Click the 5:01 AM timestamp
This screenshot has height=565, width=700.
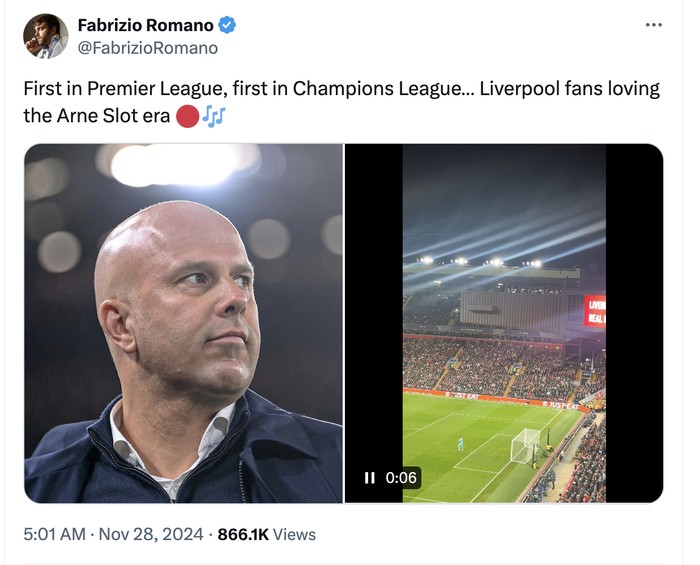pyautogui.click(x=55, y=535)
